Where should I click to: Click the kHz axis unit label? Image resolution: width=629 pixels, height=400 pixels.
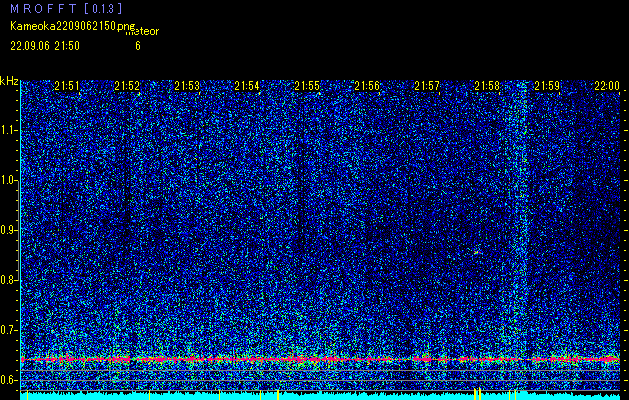pyautogui.click(x=9, y=81)
